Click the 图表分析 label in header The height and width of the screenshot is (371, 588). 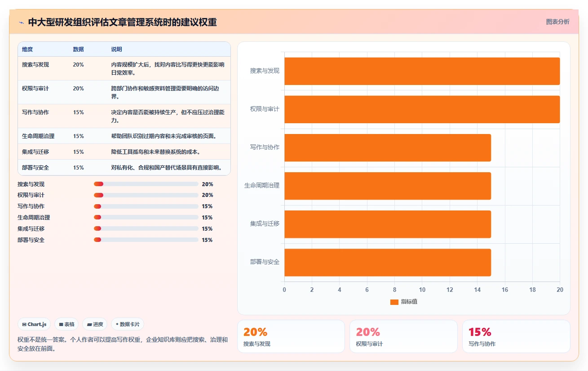557,22
